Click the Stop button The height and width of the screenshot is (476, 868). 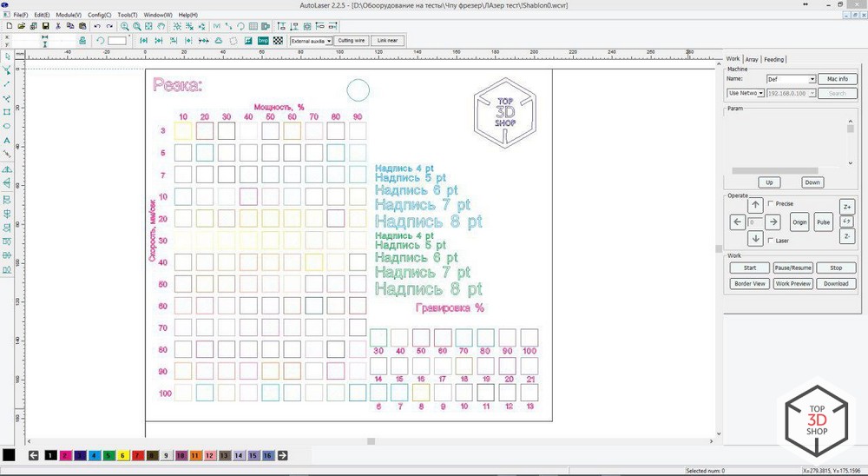[x=836, y=268]
